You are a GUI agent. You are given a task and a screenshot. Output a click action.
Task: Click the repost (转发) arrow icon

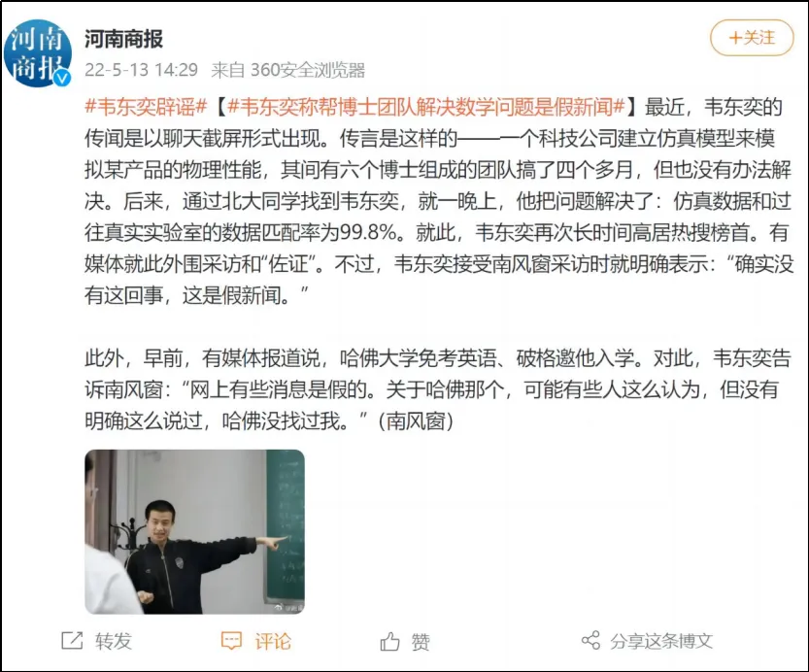tap(72, 641)
